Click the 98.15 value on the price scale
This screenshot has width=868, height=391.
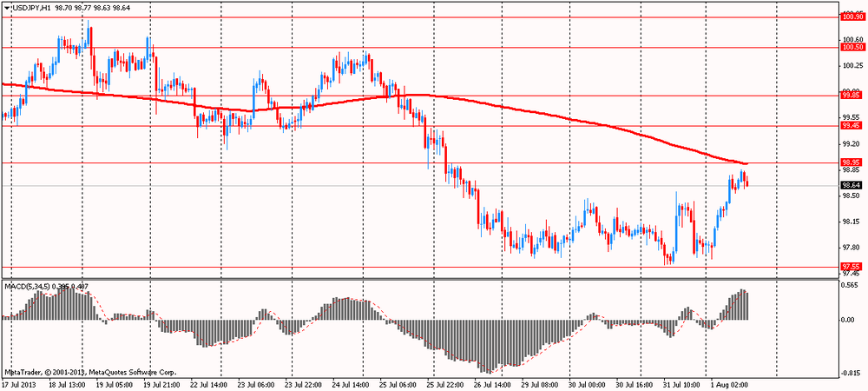(x=851, y=222)
